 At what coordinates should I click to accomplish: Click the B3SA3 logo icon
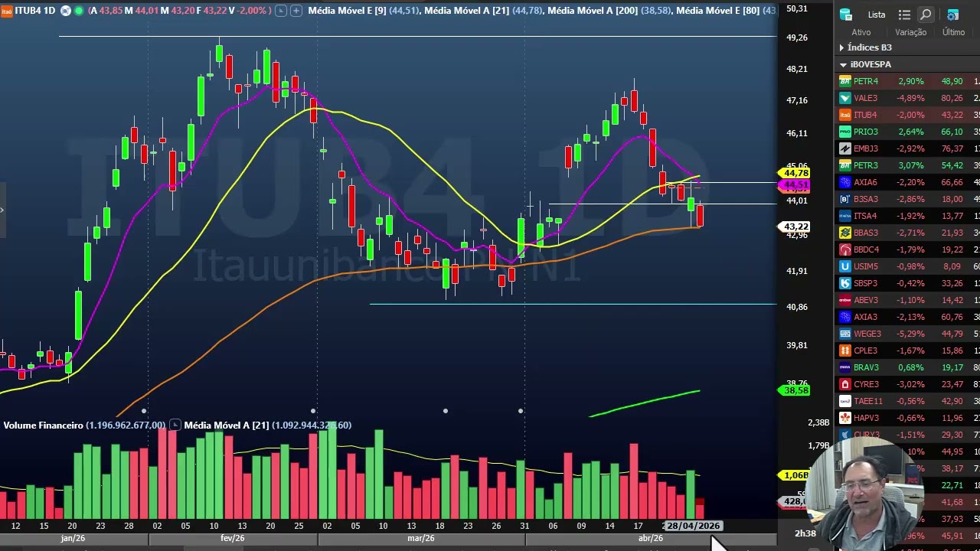point(845,199)
